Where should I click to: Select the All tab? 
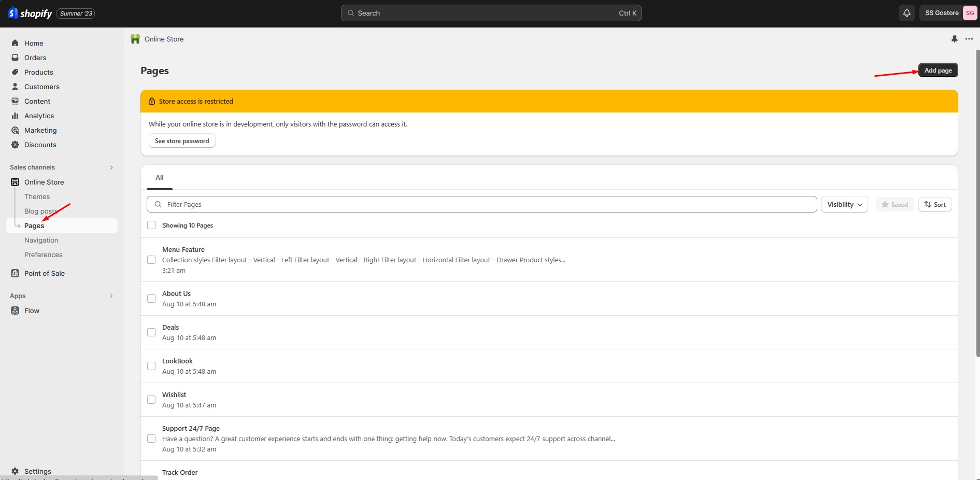tap(160, 177)
